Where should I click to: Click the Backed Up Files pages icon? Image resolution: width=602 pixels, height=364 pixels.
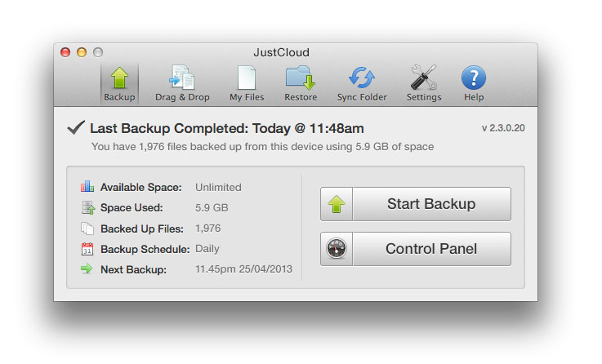point(87,229)
